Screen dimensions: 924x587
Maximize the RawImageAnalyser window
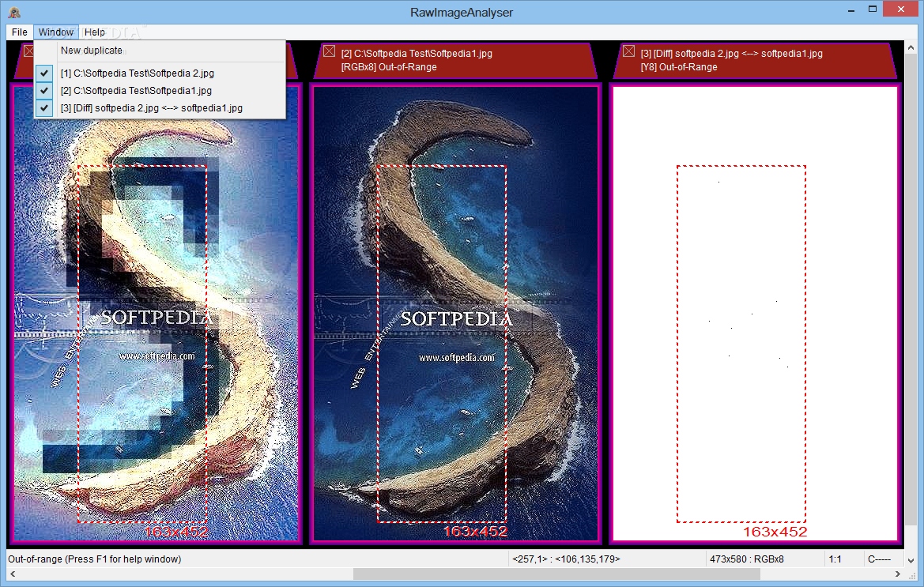tap(873, 9)
